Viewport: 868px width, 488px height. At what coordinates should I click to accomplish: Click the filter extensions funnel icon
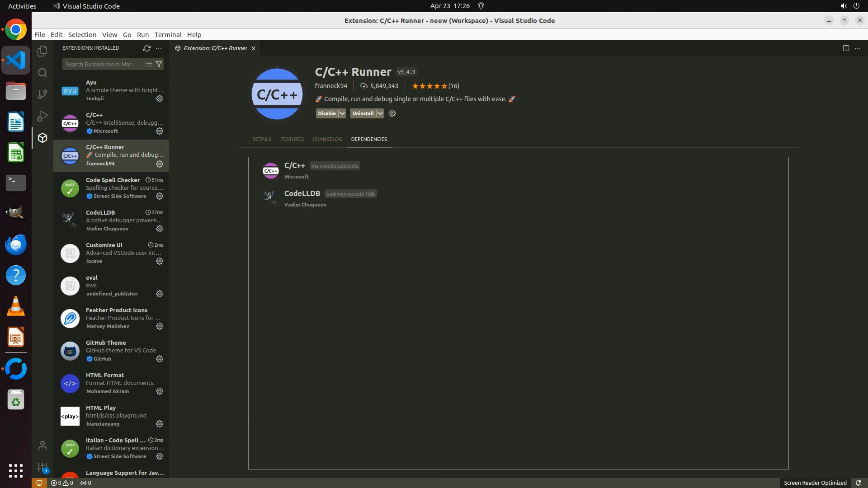coord(159,64)
